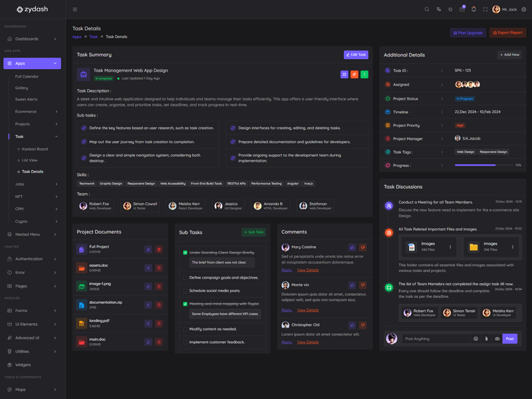This screenshot has height=399, width=532.
Task: Edit the landing.pdf document
Action: [x=148, y=324]
